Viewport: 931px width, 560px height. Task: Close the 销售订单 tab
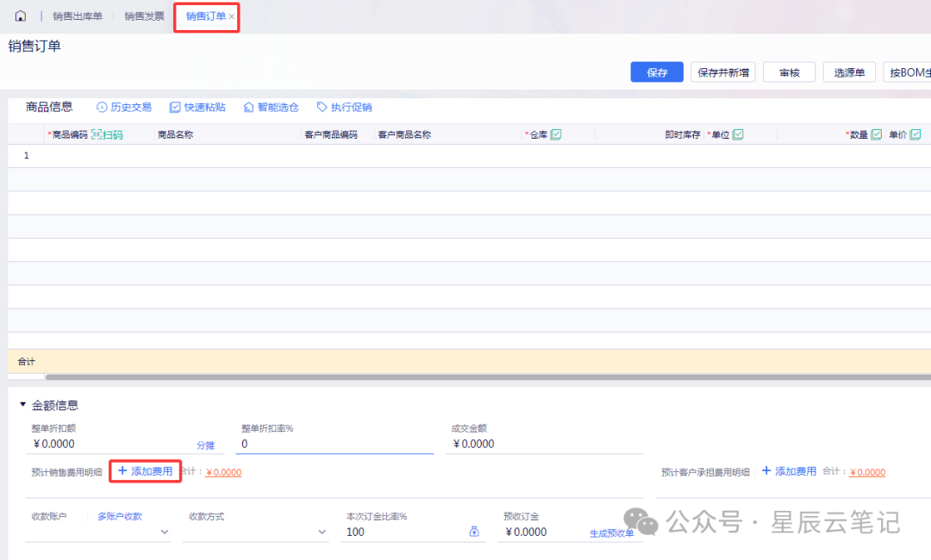(x=231, y=17)
